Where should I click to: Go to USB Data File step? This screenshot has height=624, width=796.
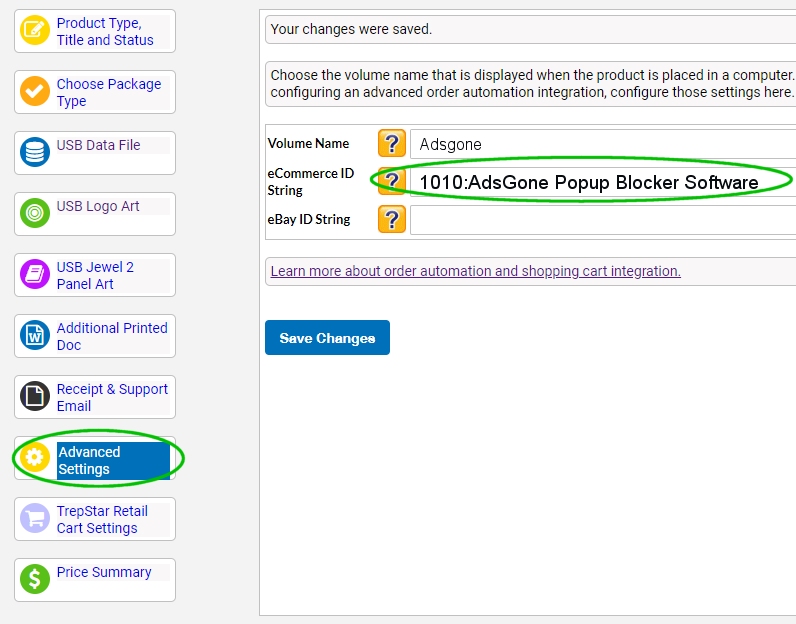pos(98,145)
